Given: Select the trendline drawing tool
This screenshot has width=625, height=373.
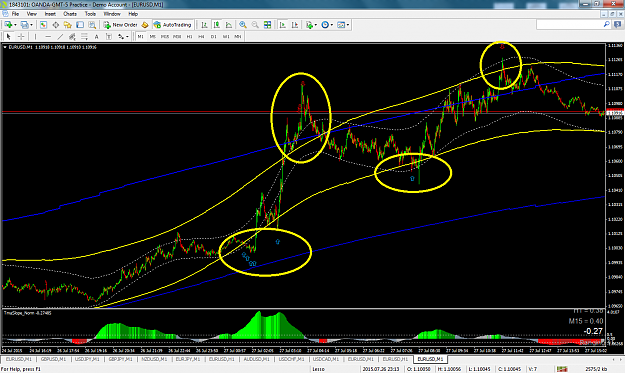Looking at the screenshot, I should coord(60,37).
